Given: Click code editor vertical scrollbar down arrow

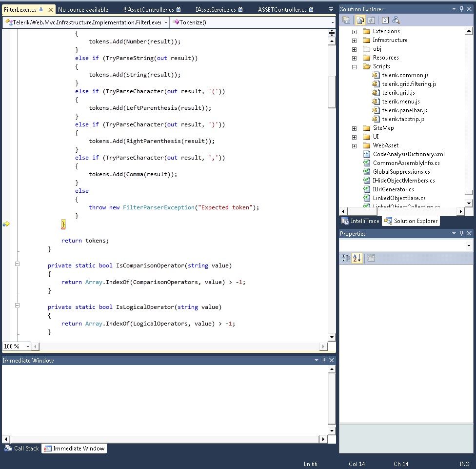Looking at the screenshot, I should coord(332,337).
